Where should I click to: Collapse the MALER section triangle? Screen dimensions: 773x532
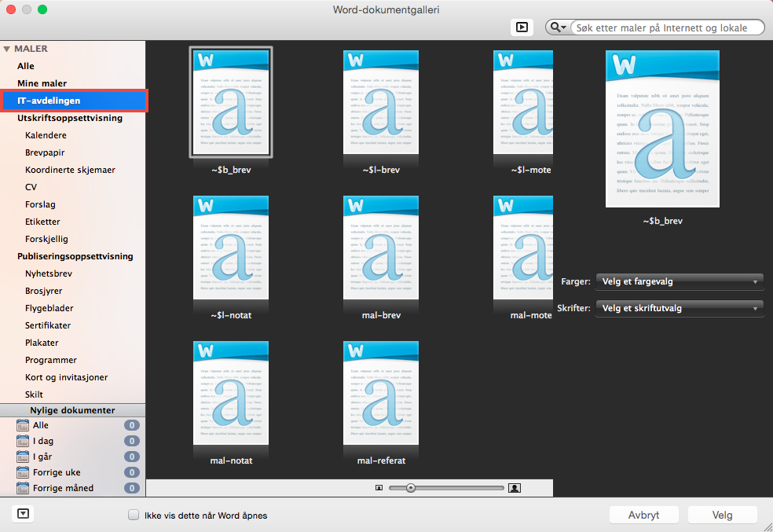point(6,49)
